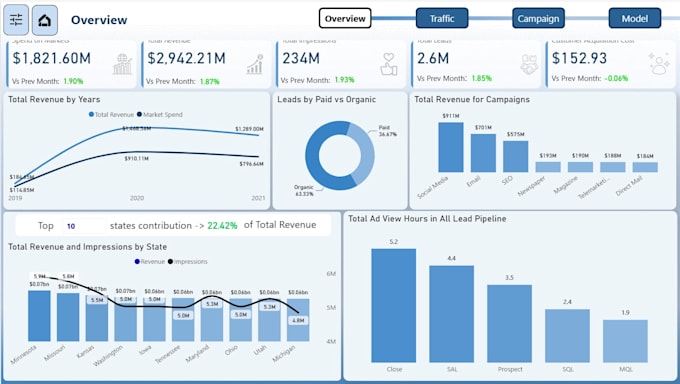Click the handshake icon on leads card
Image resolution: width=680 pixels, height=384 pixels.
point(529,64)
